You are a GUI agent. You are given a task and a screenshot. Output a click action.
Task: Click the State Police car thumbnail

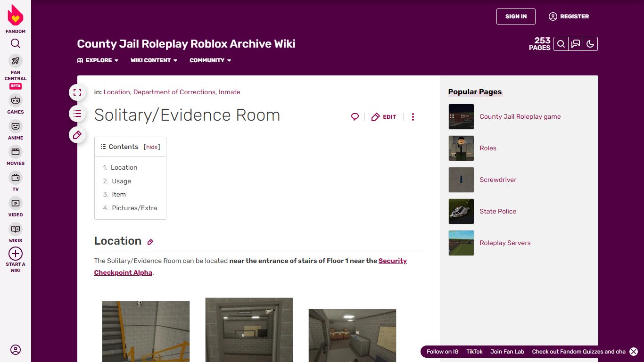coord(461,211)
